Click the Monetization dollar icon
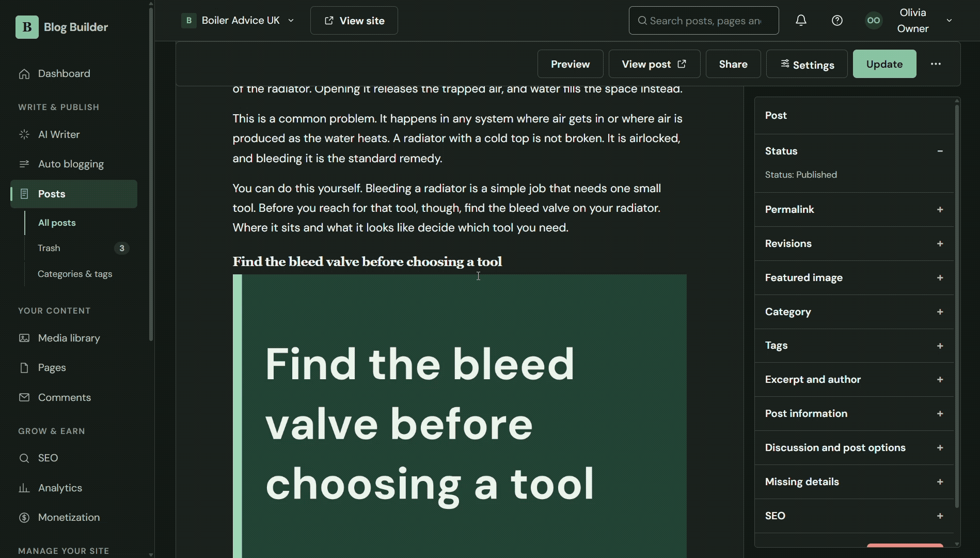Screen dimensions: 980x558 [24, 518]
